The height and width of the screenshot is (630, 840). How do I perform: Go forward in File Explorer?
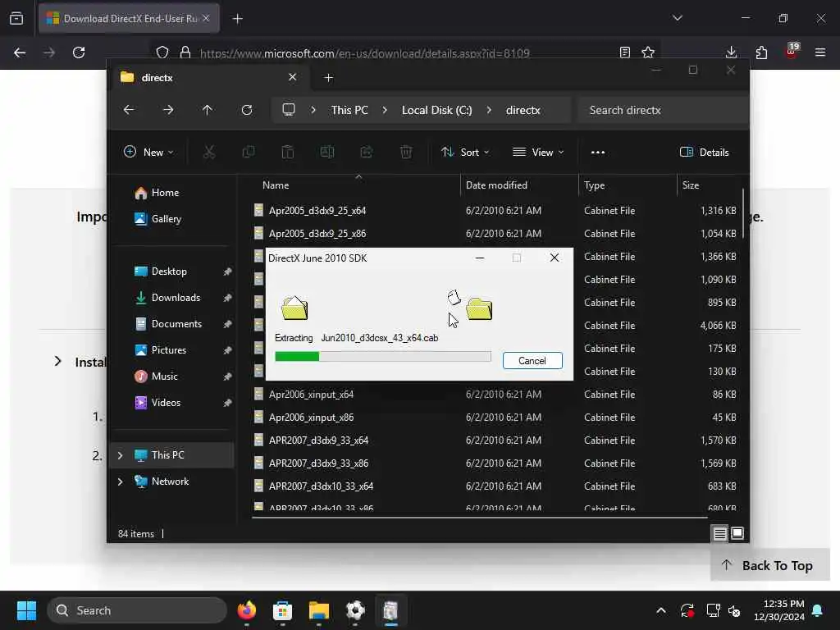[x=168, y=110]
